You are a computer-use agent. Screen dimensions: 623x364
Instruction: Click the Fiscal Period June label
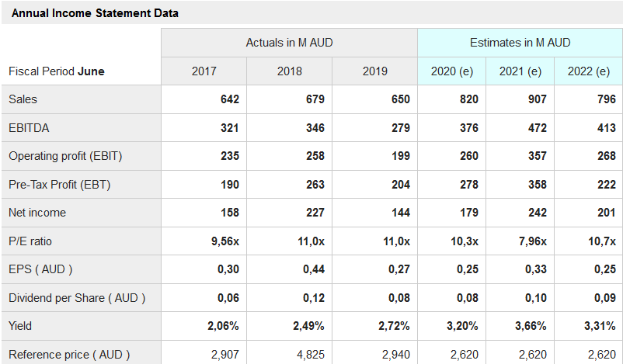[x=57, y=71]
